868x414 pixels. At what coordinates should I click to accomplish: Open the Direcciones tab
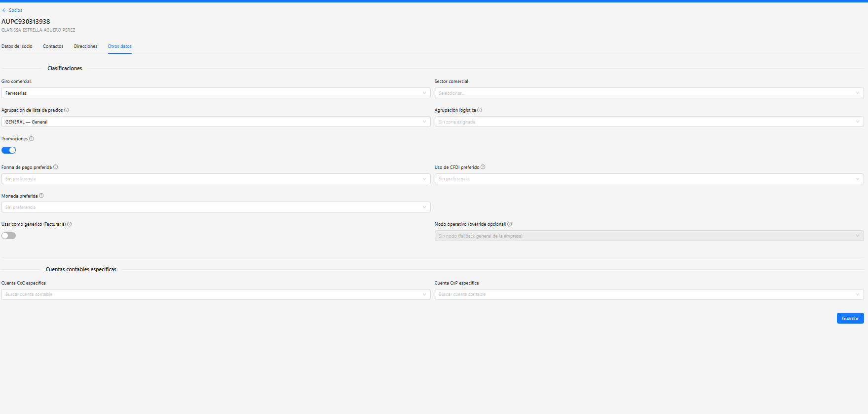click(x=86, y=46)
